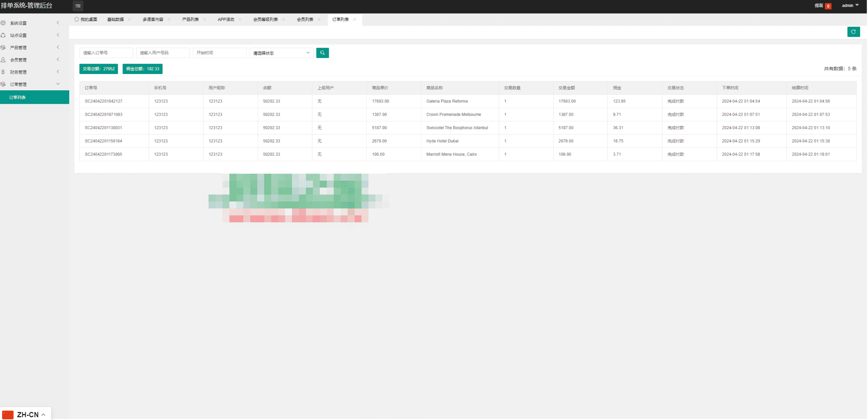Click the 财务管理 dollar icon
Screen dimensions: 868x420
(x=3, y=72)
